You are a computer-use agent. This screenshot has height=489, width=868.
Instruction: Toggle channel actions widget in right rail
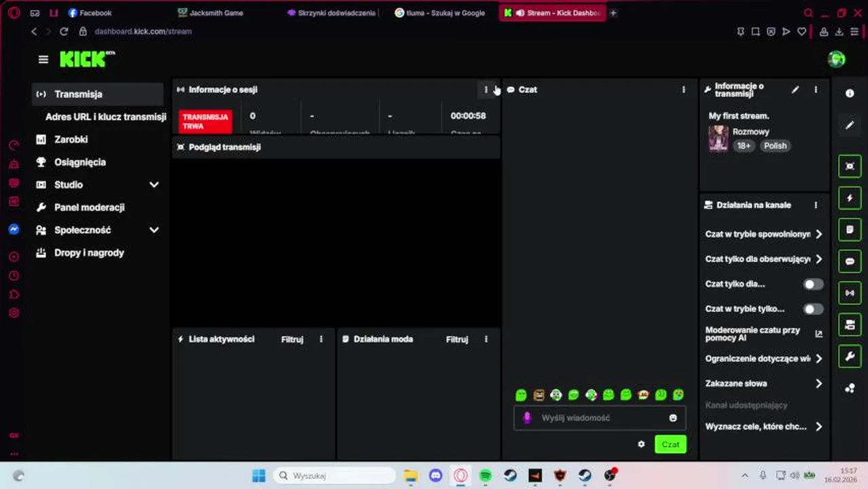coord(850,325)
